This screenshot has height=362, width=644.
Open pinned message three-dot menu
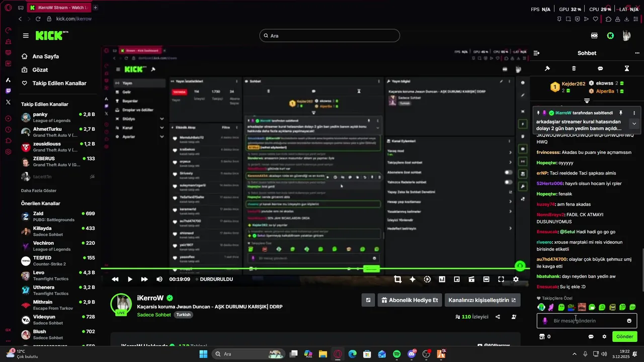pyautogui.click(x=634, y=113)
